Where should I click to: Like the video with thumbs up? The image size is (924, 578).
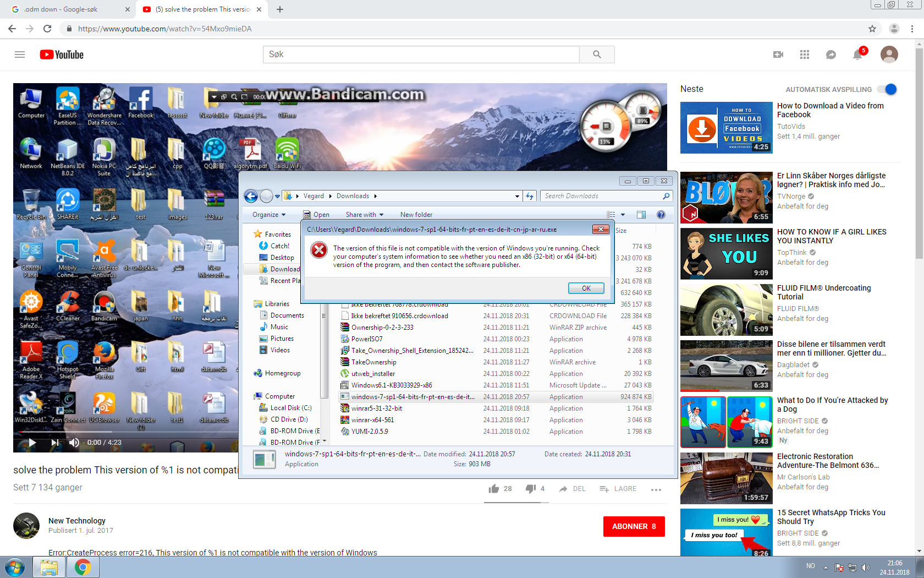pyautogui.click(x=494, y=489)
